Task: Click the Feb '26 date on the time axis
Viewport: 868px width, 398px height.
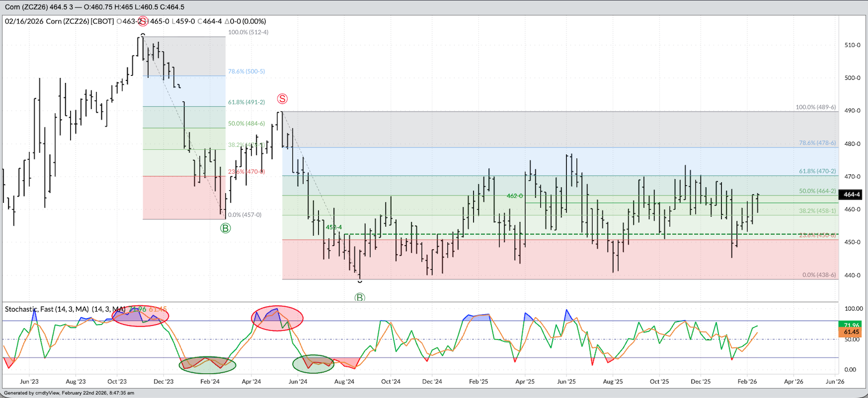Action: (x=747, y=382)
